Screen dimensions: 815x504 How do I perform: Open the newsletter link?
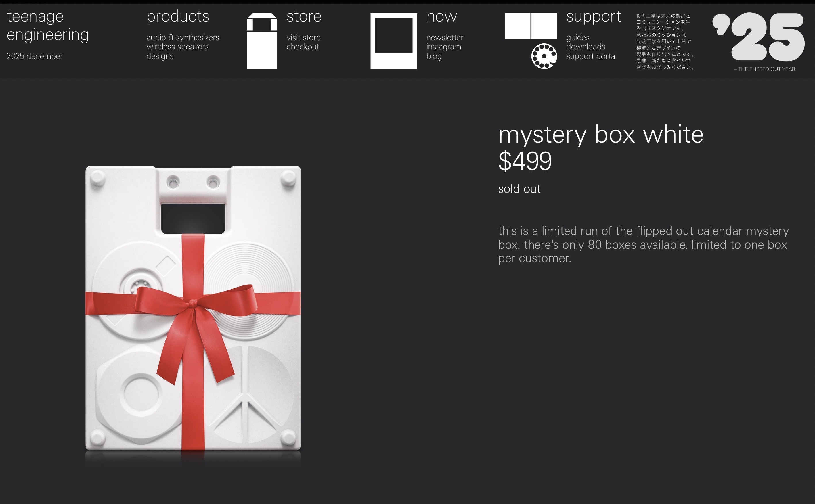(x=445, y=37)
